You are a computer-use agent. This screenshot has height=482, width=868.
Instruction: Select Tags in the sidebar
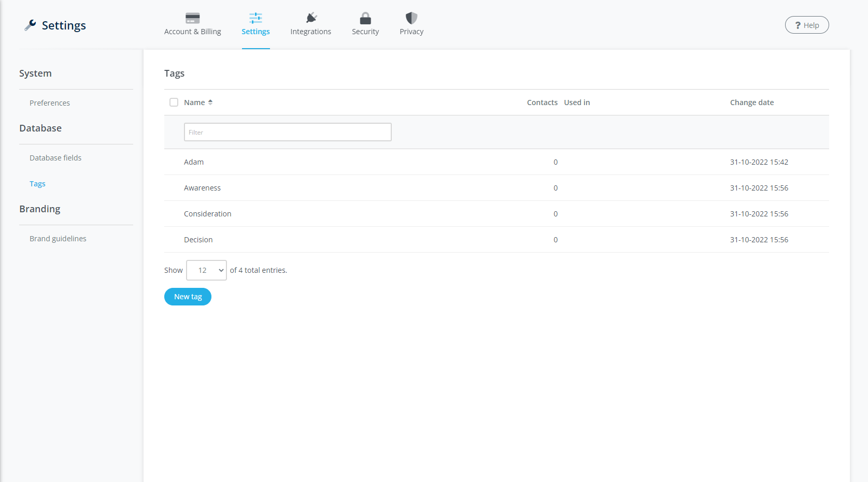pyautogui.click(x=37, y=184)
